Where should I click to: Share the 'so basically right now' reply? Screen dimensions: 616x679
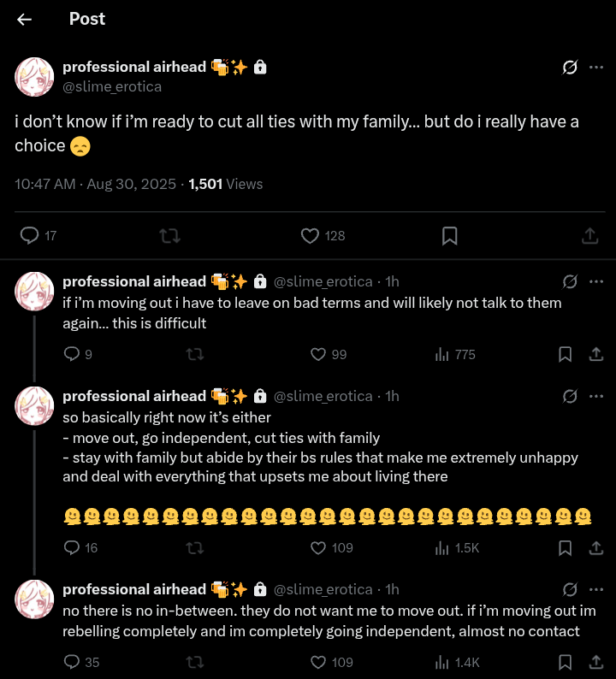(595, 547)
